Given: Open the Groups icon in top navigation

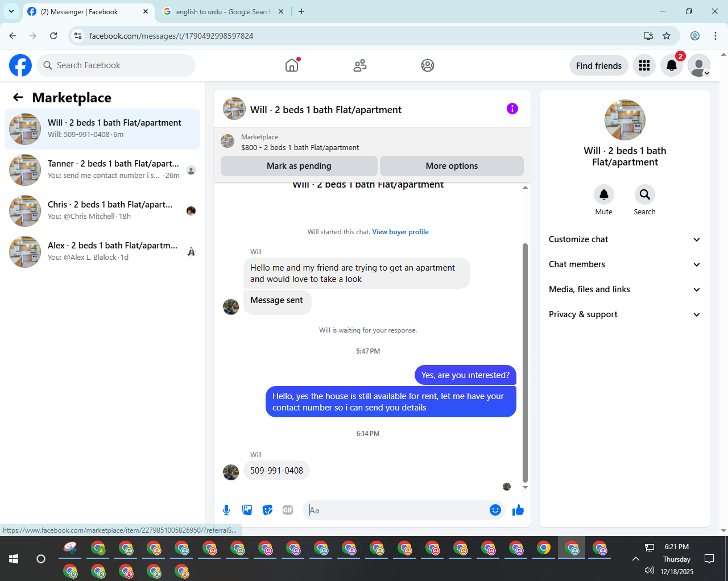Looking at the screenshot, I should click(428, 65).
